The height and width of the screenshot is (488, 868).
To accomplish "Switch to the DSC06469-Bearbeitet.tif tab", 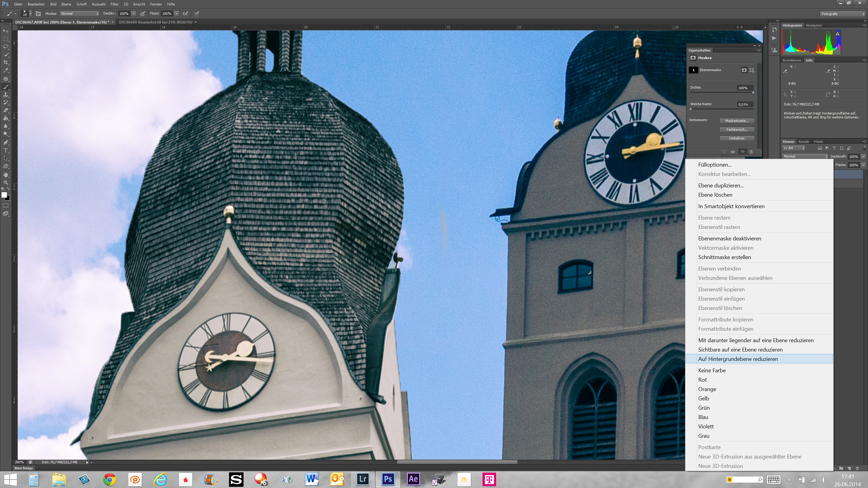I will (x=156, y=22).
